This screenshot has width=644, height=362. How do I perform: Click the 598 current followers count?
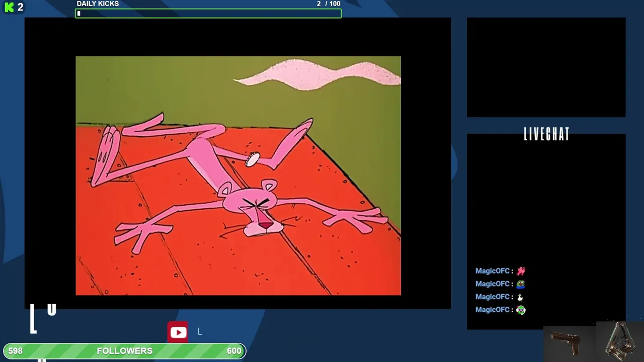[15, 351]
